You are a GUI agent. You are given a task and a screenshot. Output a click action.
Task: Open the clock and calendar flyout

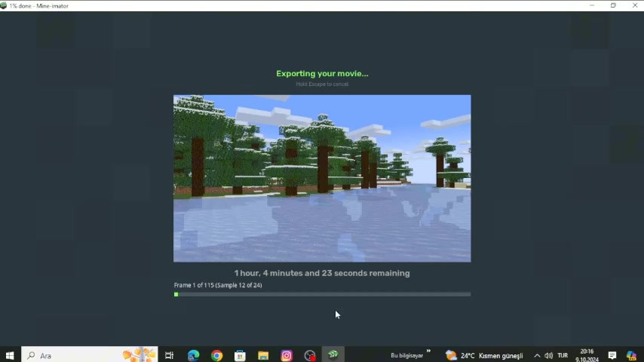pyautogui.click(x=587, y=355)
